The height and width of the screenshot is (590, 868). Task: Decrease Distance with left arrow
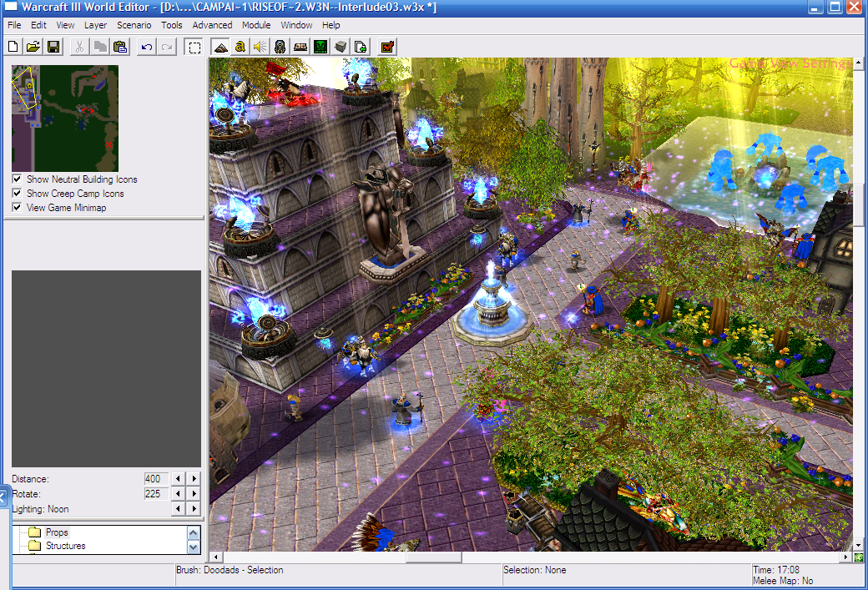click(179, 479)
